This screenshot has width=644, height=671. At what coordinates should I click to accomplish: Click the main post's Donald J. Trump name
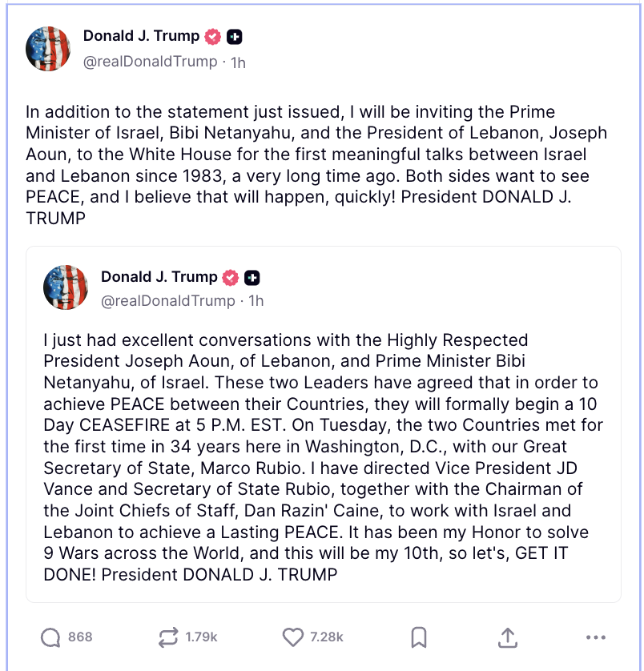141,36
